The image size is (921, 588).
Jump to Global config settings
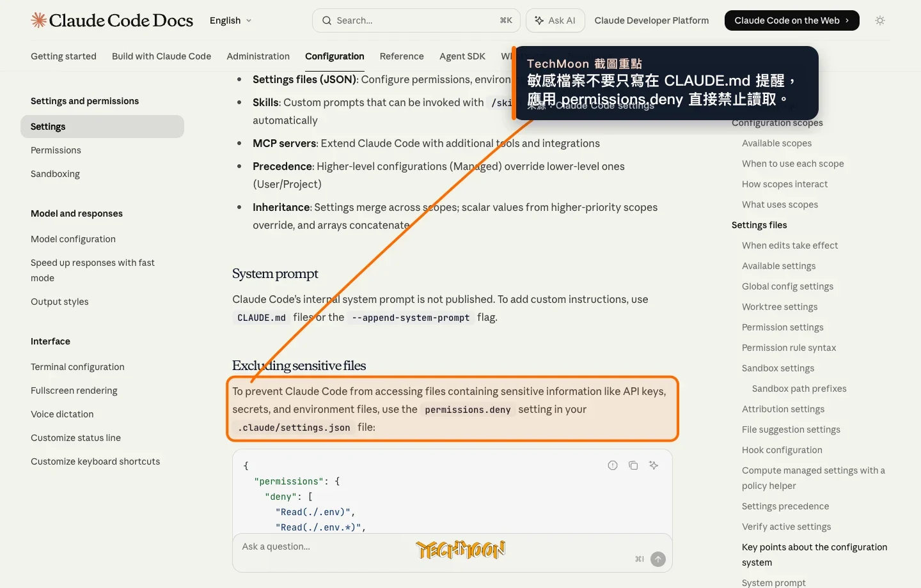pyautogui.click(x=787, y=286)
